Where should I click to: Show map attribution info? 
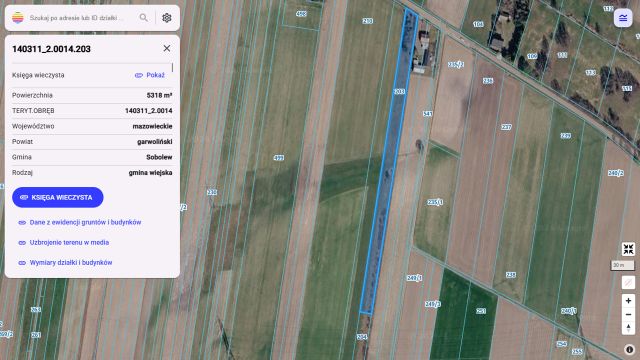click(x=629, y=349)
